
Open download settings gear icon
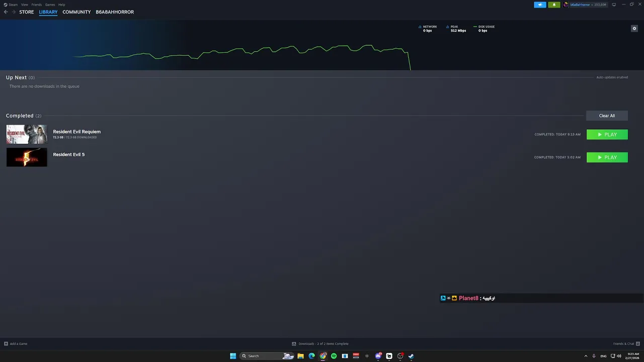click(634, 28)
